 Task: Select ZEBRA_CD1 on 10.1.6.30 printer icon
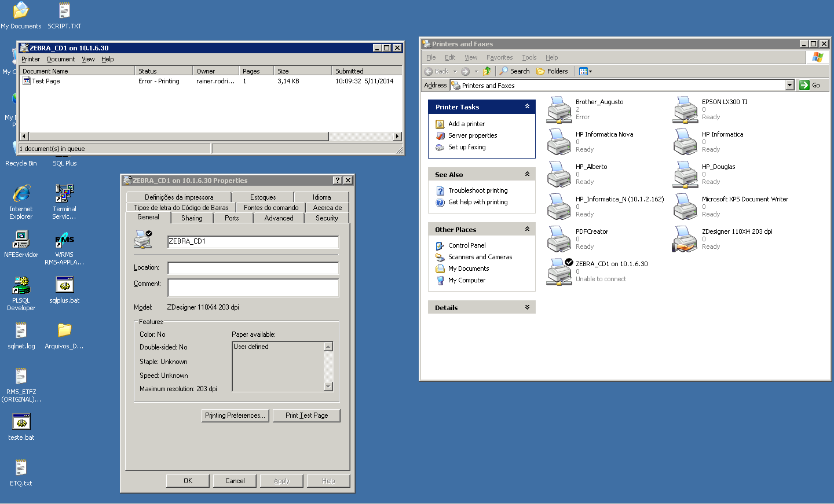pos(559,272)
